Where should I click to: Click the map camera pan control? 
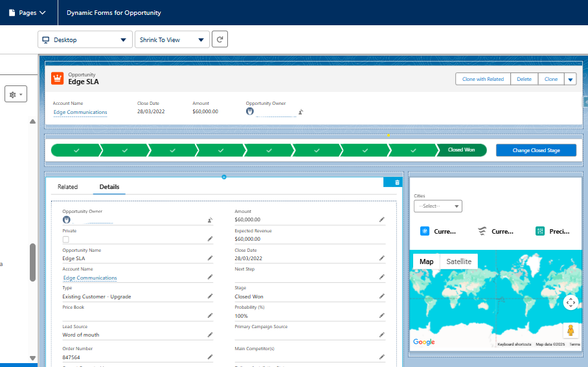point(570,302)
